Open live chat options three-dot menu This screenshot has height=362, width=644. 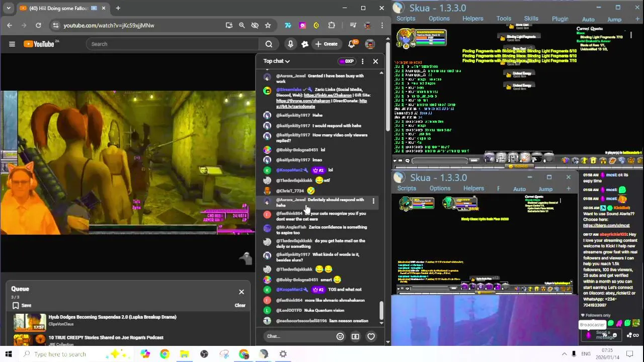click(x=362, y=61)
